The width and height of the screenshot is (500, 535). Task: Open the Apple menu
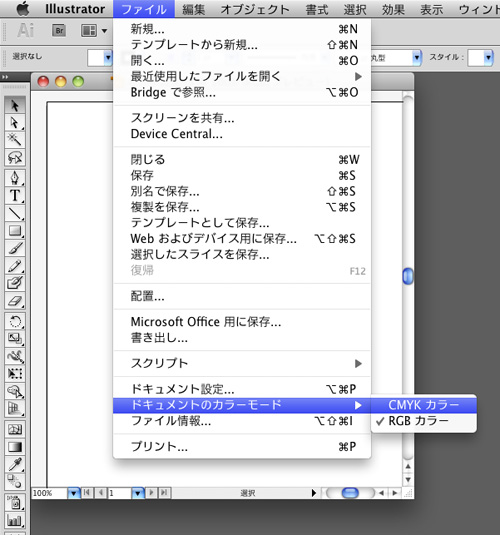tap(23, 9)
